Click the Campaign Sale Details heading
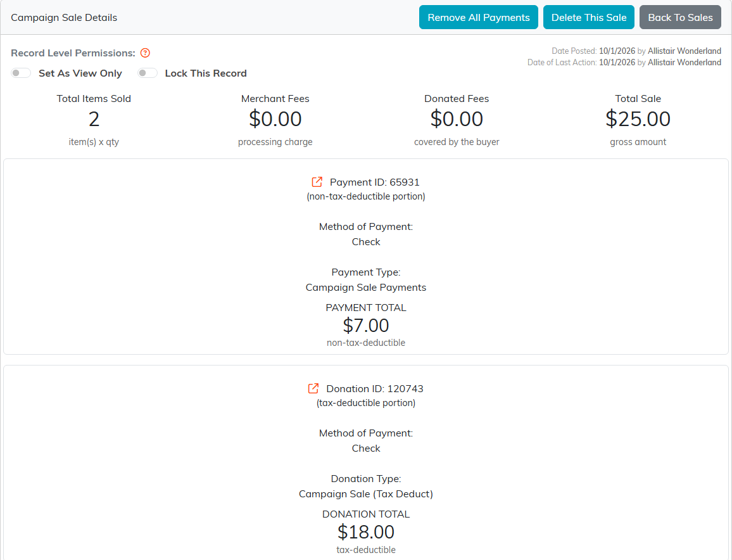This screenshot has height=560, width=732. click(64, 17)
